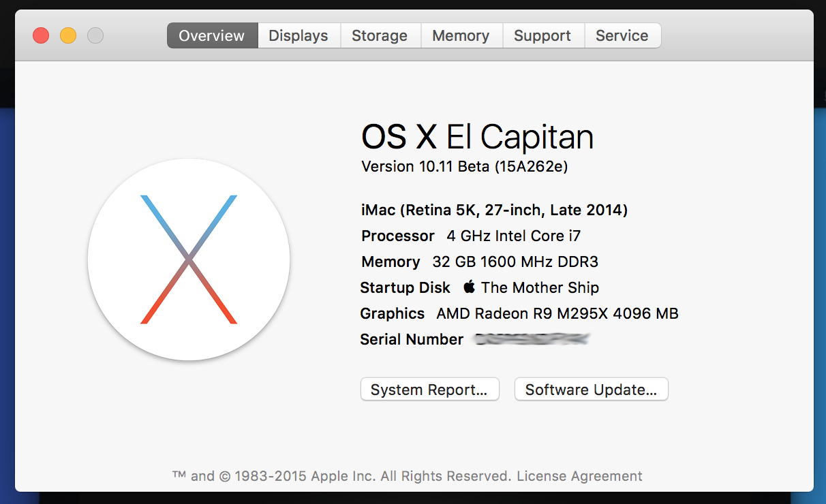Click the Software Update button

(x=591, y=390)
